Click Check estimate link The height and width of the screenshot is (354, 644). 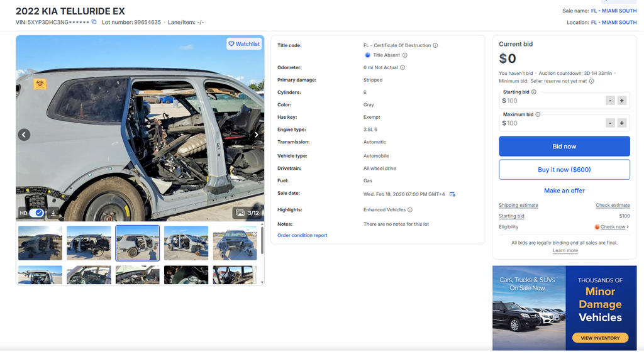pos(613,206)
